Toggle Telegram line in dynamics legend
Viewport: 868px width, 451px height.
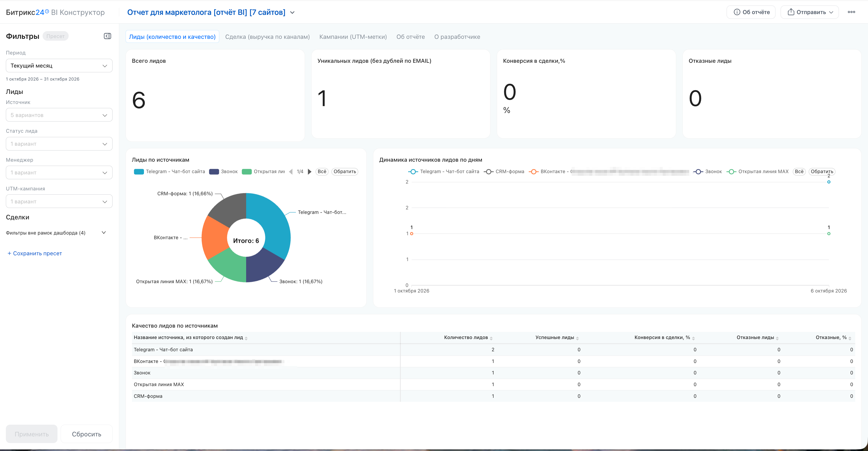tap(444, 172)
